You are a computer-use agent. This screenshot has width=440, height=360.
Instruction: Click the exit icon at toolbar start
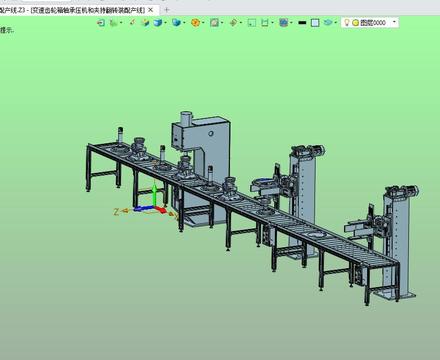coord(100,23)
